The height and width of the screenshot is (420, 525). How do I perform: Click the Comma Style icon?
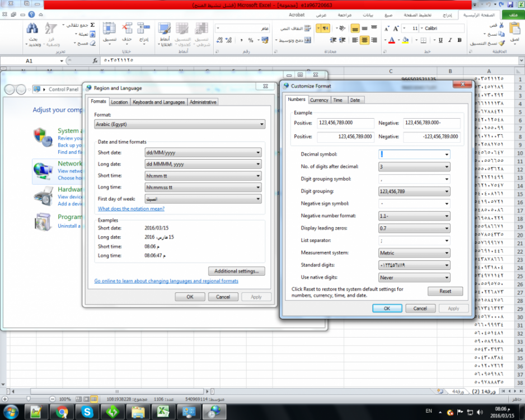(x=241, y=40)
